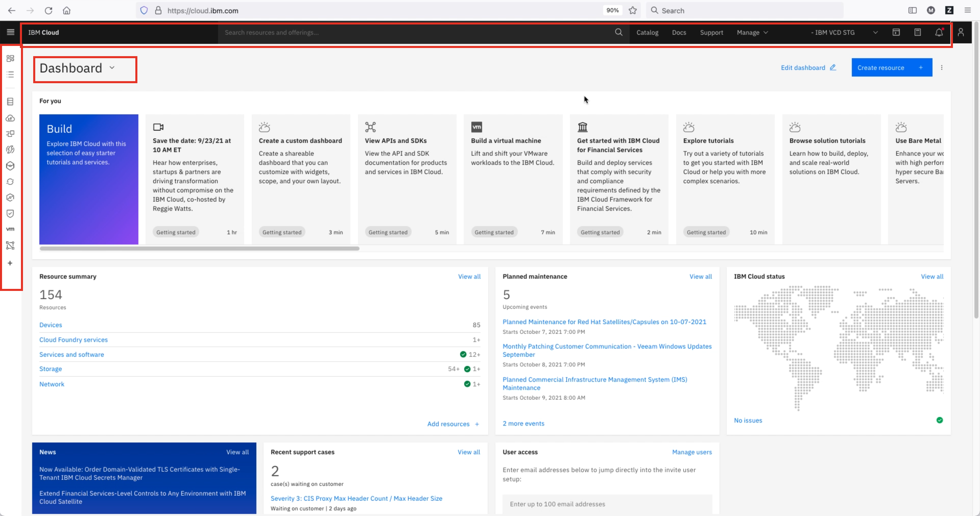Viewport: 980px width, 516px height.
Task: Expand the Dashboard title dropdown
Action: tap(112, 68)
